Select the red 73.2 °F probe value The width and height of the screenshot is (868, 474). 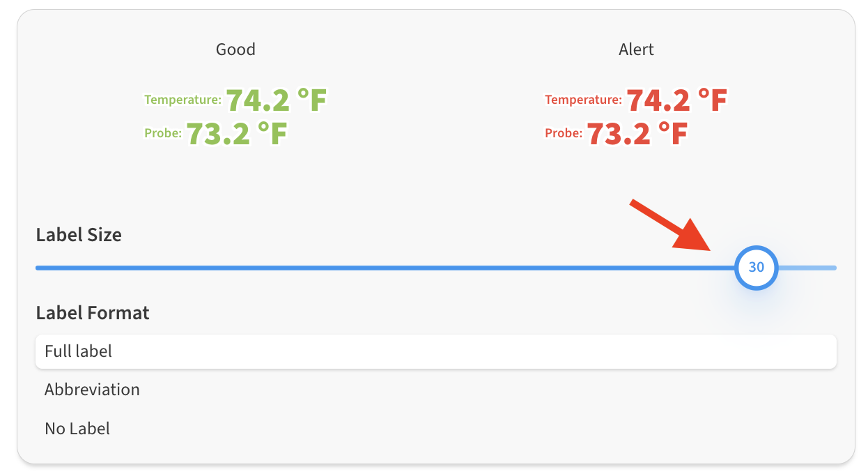(637, 134)
